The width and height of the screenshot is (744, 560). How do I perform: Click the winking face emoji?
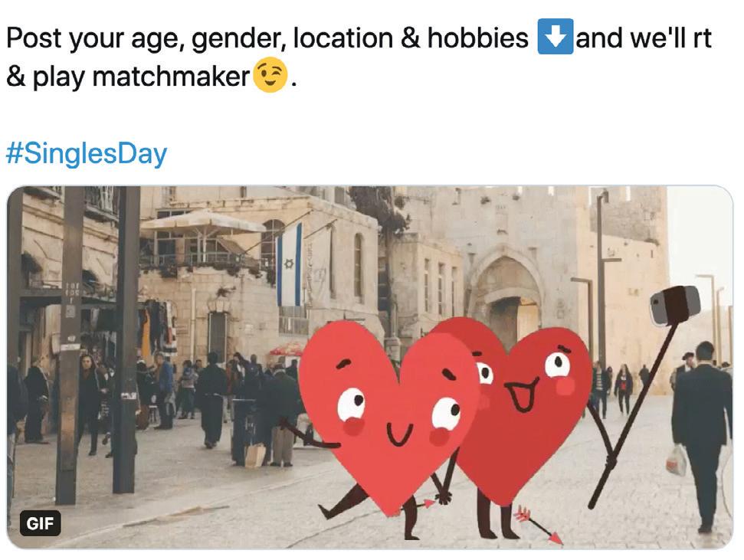point(270,75)
